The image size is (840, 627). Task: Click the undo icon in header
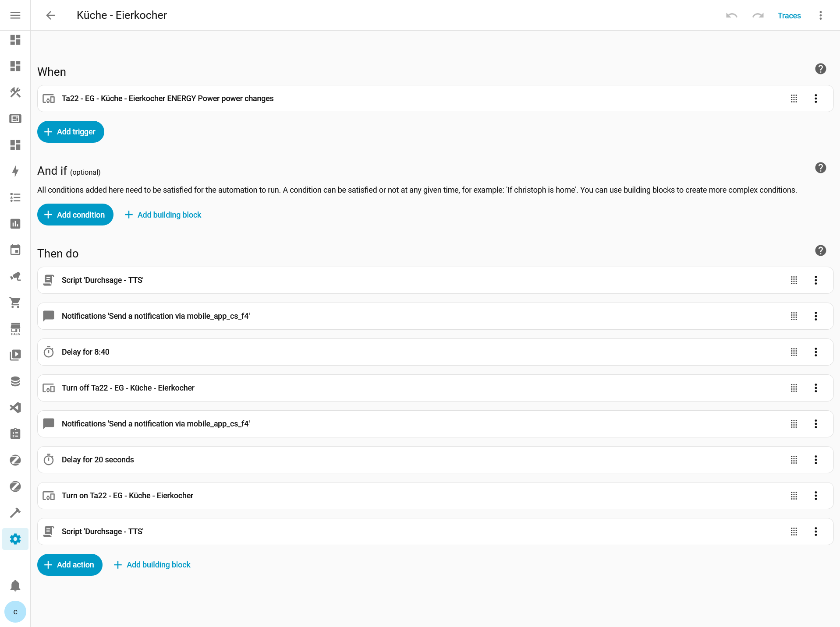(x=731, y=15)
